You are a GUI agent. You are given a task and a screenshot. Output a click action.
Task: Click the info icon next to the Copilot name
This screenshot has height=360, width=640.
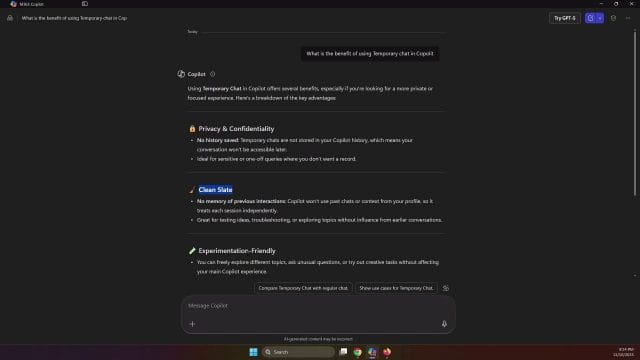pyautogui.click(x=212, y=74)
